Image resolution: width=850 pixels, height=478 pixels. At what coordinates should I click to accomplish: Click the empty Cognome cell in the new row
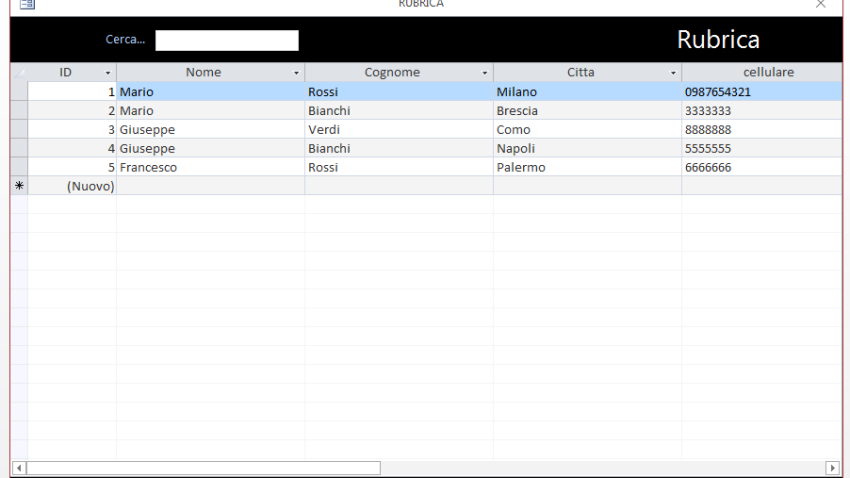point(399,185)
